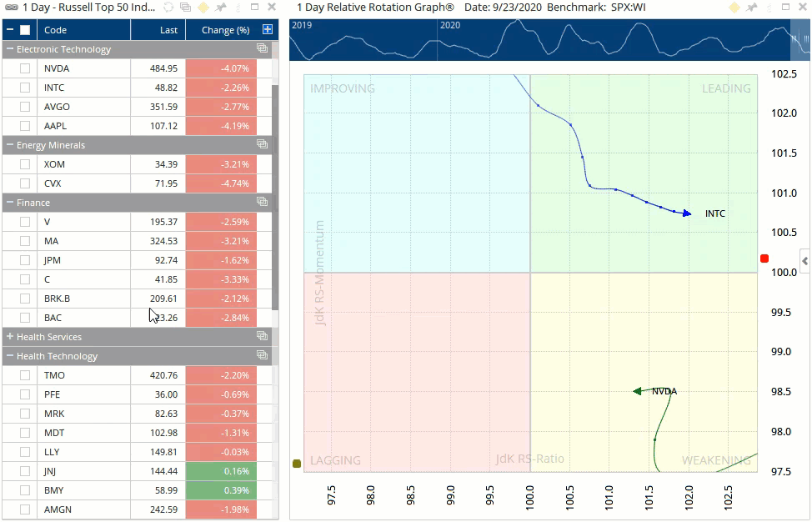
Task: Click the NVDA arrowhead on the rotation graph
Action: (638, 391)
